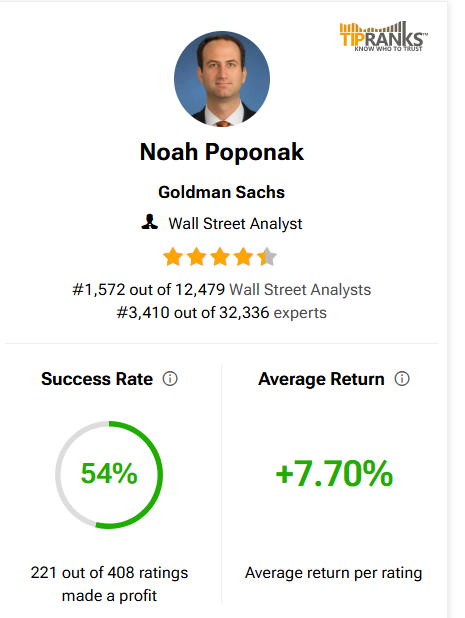Click the #1,572 ranking number
This screenshot has width=465, height=618.
pos(99,290)
